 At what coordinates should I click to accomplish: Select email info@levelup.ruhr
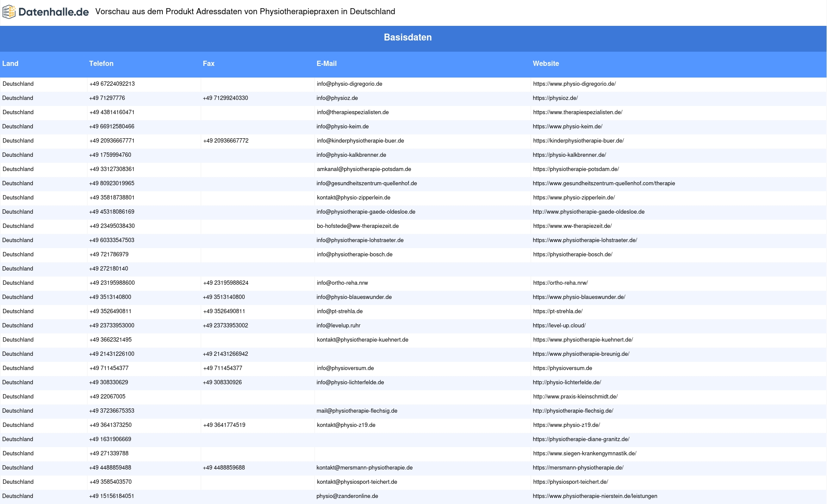[339, 326]
